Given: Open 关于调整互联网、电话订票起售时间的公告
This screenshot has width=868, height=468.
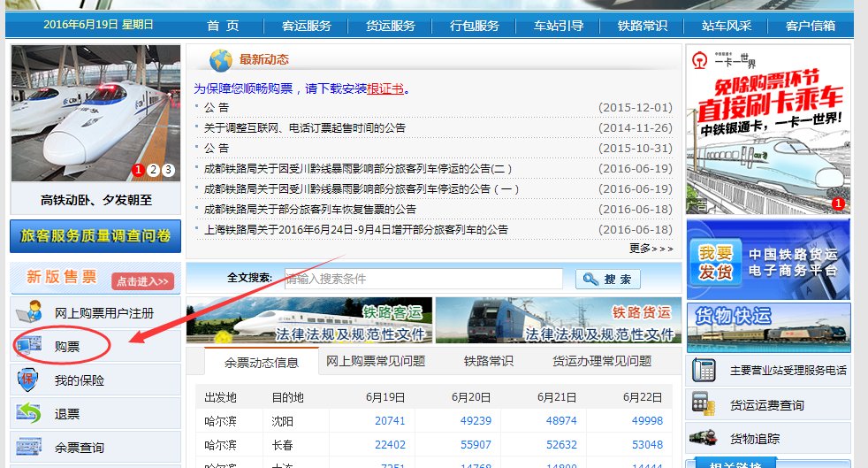Looking at the screenshot, I should [x=304, y=128].
